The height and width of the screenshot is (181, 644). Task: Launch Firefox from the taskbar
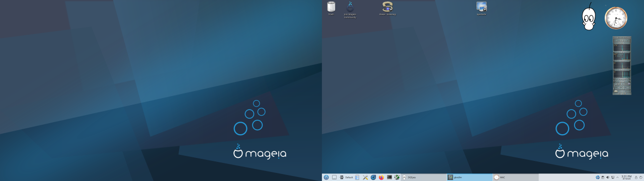(x=381, y=177)
